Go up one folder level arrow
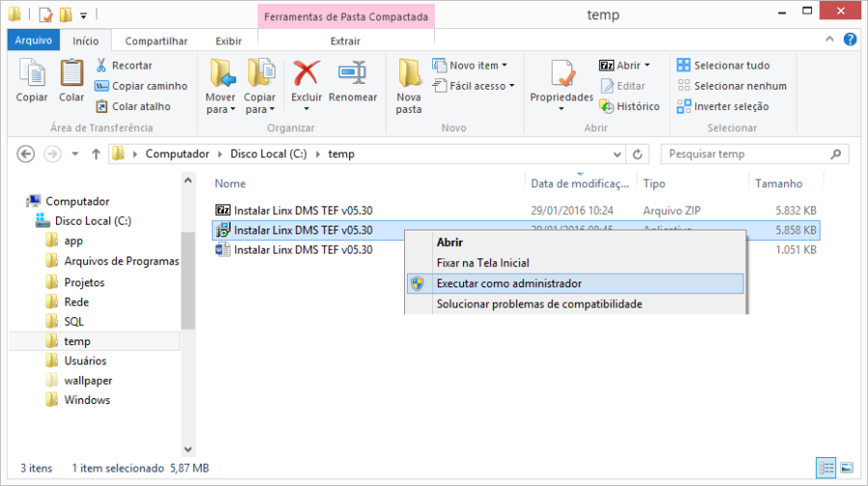This screenshot has height=486, width=868. point(95,154)
